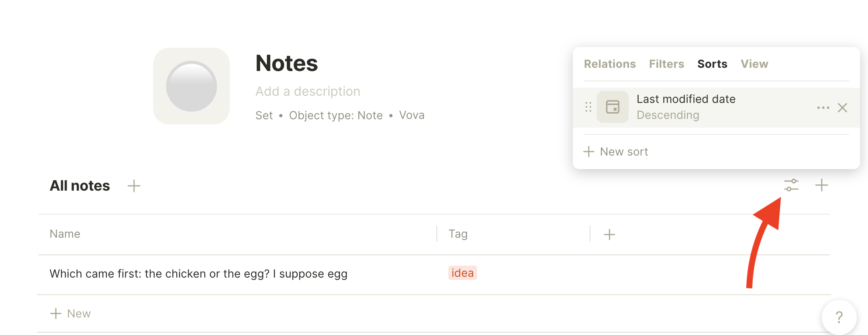The image size is (868, 335).
Task: Open the view settings sliders icon
Action: (791, 185)
